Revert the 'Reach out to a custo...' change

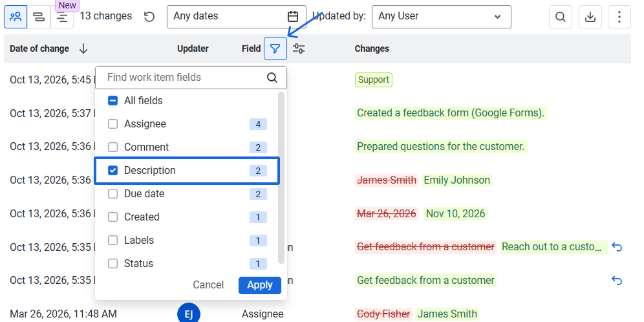point(616,247)
